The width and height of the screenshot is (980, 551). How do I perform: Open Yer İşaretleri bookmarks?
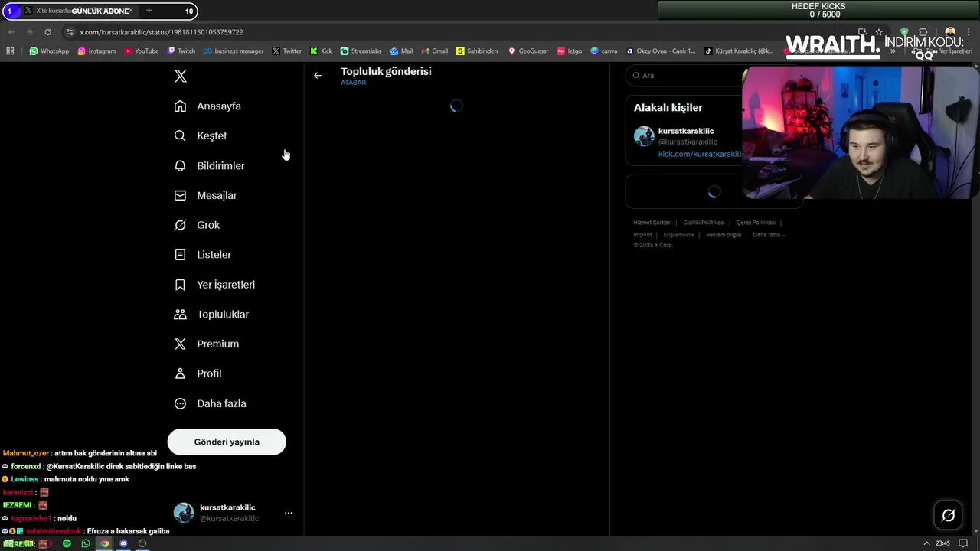coord(214,285)
